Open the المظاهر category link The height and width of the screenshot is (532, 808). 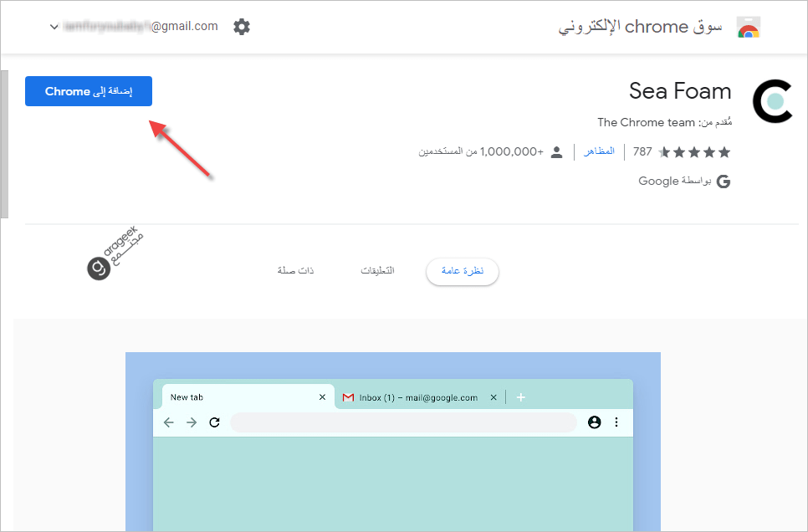(599, 151)
